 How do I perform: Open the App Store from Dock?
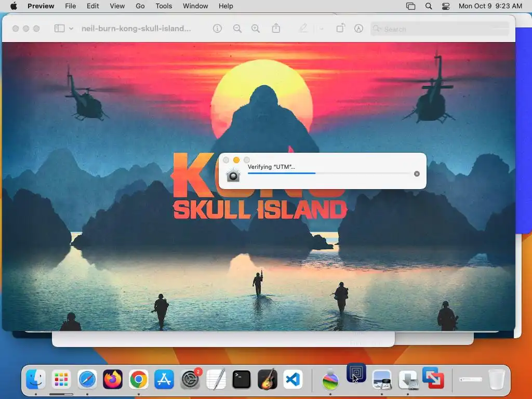click(x=164, y=379)
